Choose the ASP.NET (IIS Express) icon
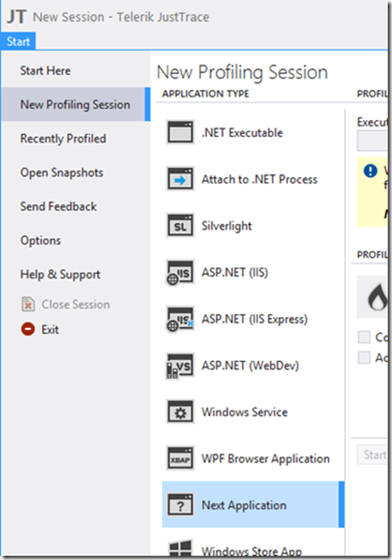Screen dimensions: 392x560 coord(180,319)
